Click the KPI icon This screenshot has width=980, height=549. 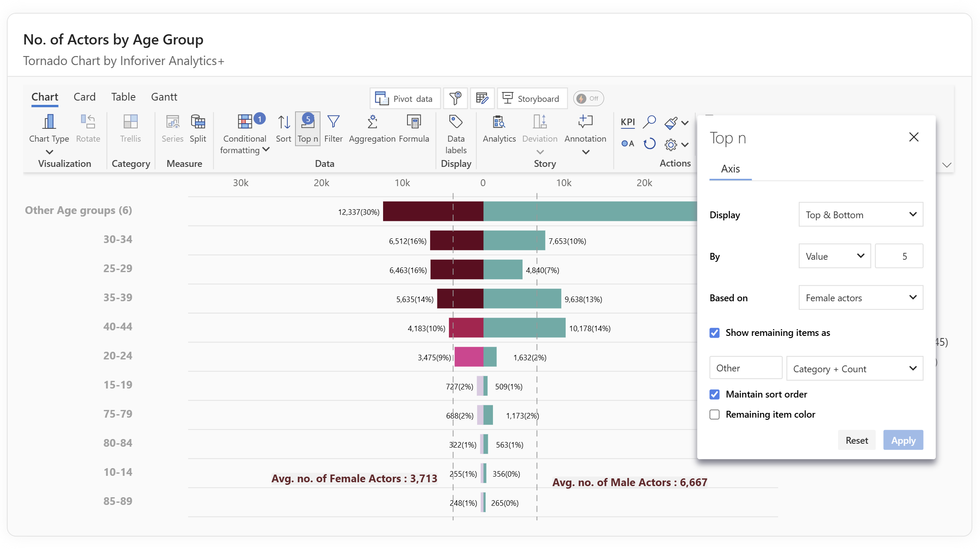pyautogui.click(x=627, y=122)
